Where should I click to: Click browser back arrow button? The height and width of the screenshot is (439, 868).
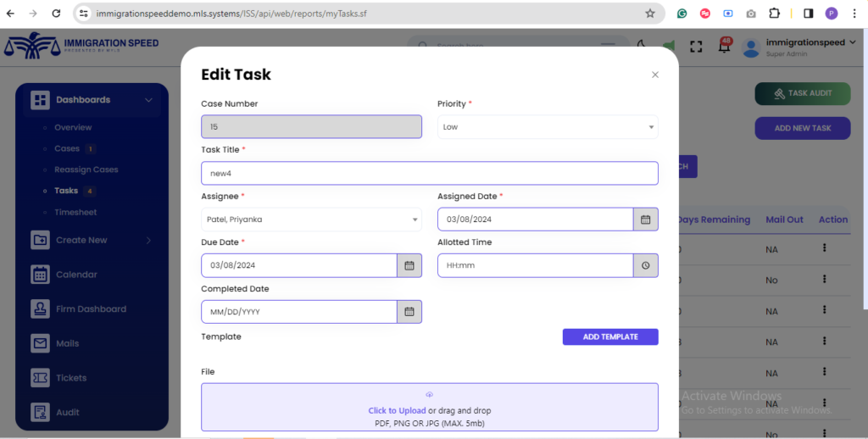(10, 14)
